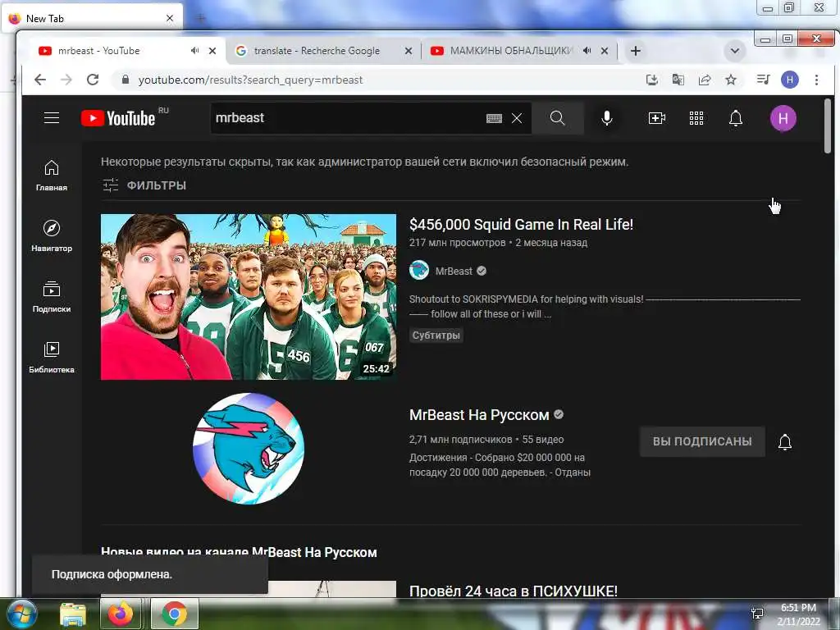
Task: Clear the mrbeast search query
Action: tap(517, 118)
